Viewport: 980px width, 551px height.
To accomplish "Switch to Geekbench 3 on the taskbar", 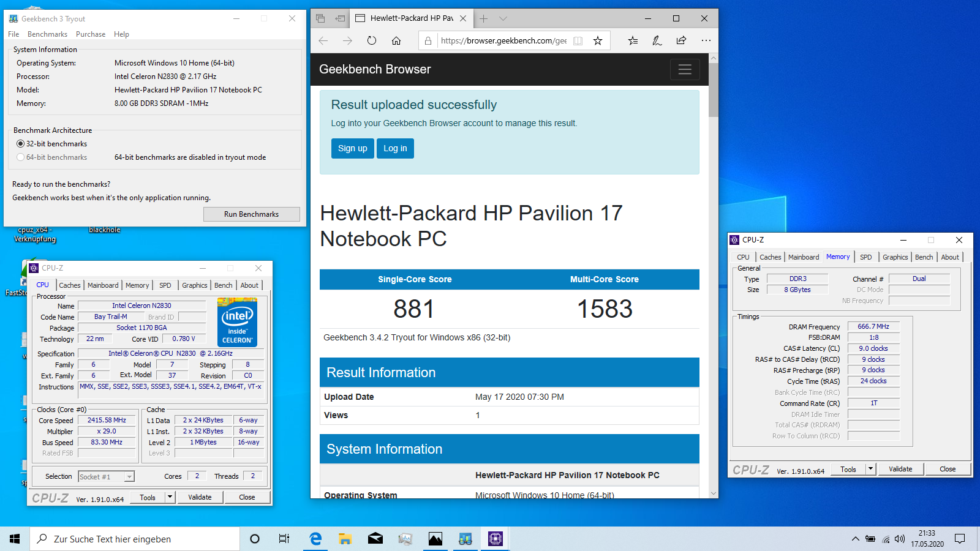I will click(466, 539).
